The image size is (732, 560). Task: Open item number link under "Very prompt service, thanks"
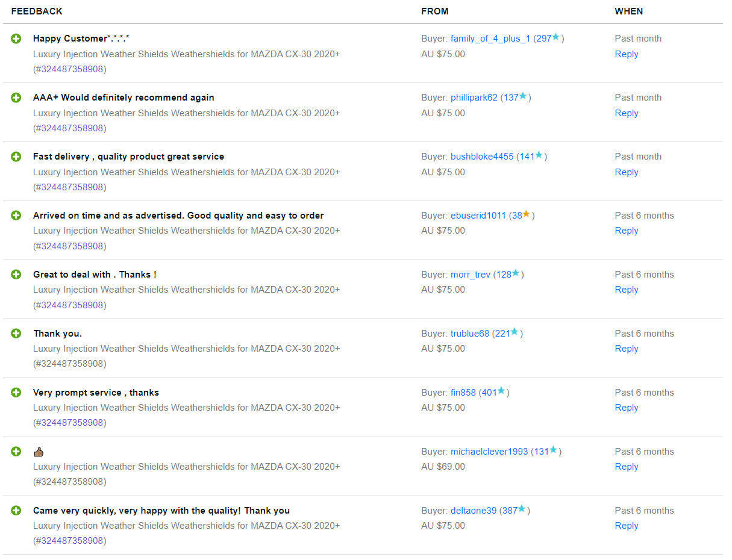coord(70,423)
